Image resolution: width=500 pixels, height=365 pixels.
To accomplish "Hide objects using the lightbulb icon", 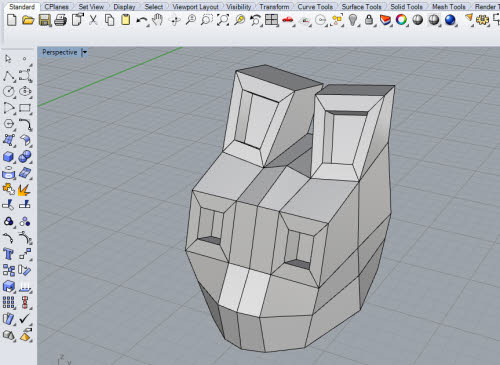I will click(353, 20).
